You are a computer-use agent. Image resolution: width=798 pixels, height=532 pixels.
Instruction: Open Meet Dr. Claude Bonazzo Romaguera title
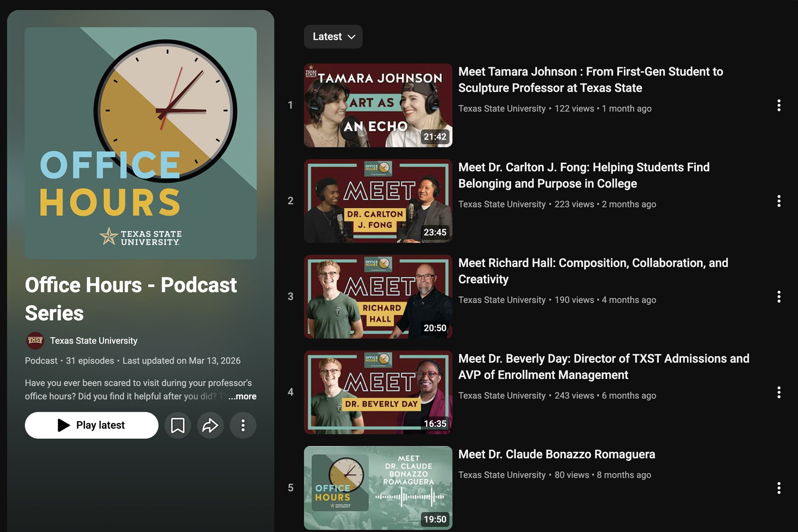556,454
